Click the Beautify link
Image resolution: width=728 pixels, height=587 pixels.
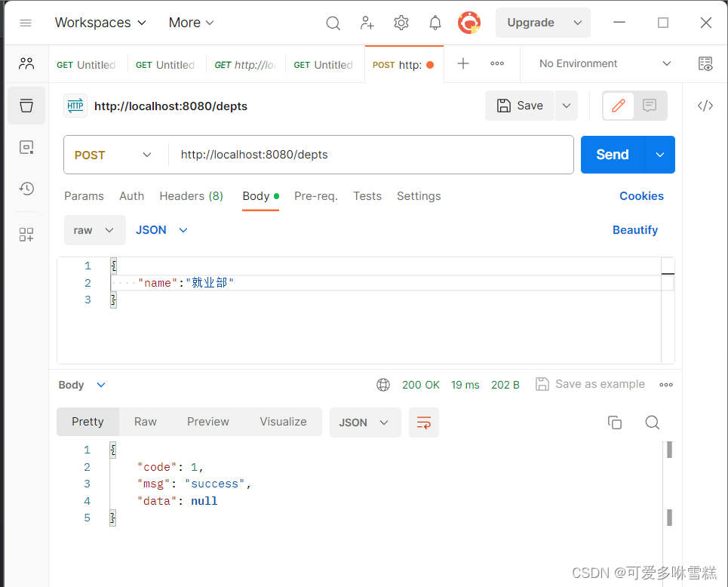click(635, 229)
